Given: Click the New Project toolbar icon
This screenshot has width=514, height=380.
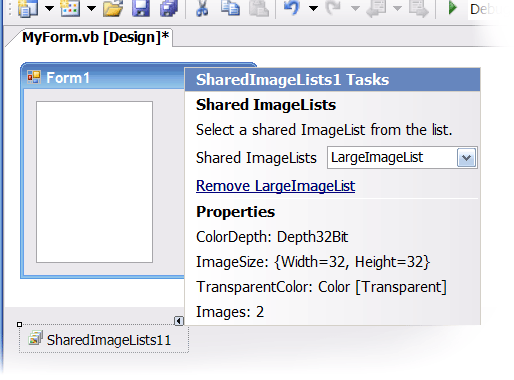Looking at the screenshot, I should coord(28,8).
